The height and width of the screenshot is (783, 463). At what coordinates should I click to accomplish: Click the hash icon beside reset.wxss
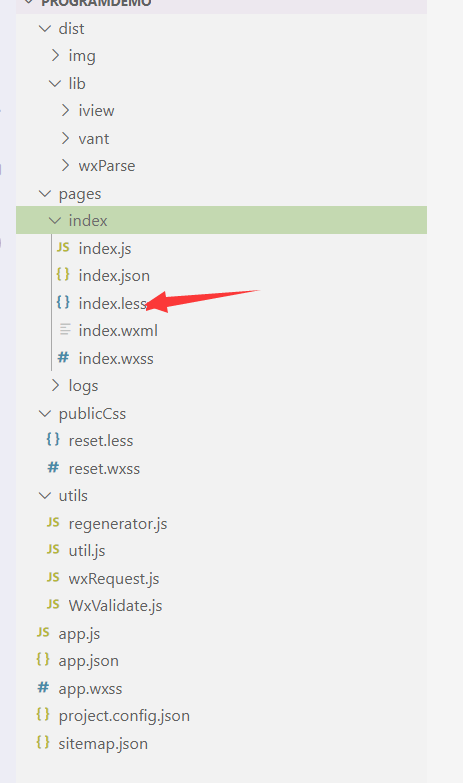(53, 467)
